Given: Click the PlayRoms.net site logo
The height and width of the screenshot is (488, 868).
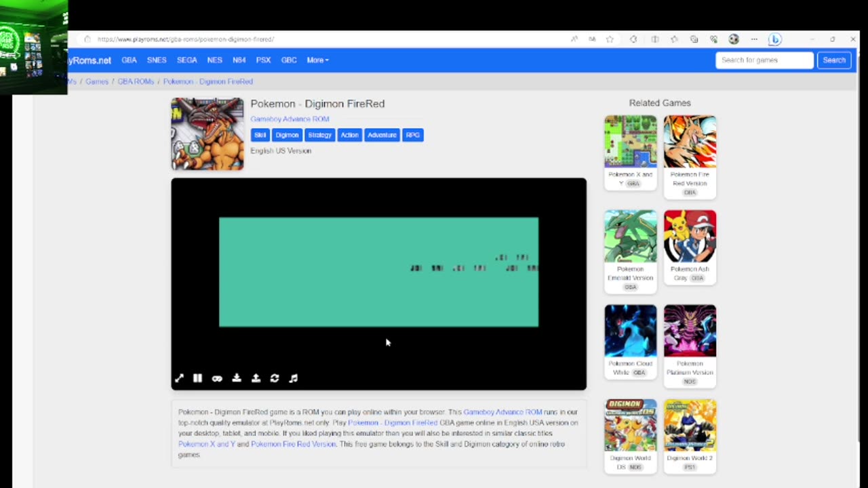Looking at the screenshot, I should pos(90,60).
